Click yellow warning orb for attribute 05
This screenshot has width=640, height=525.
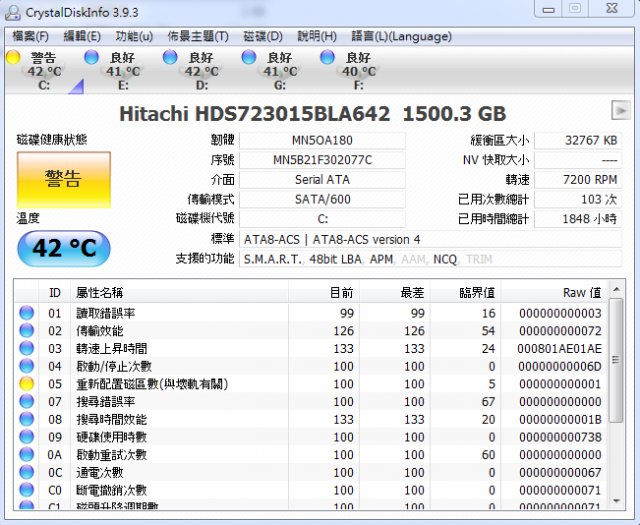(27, 384)
